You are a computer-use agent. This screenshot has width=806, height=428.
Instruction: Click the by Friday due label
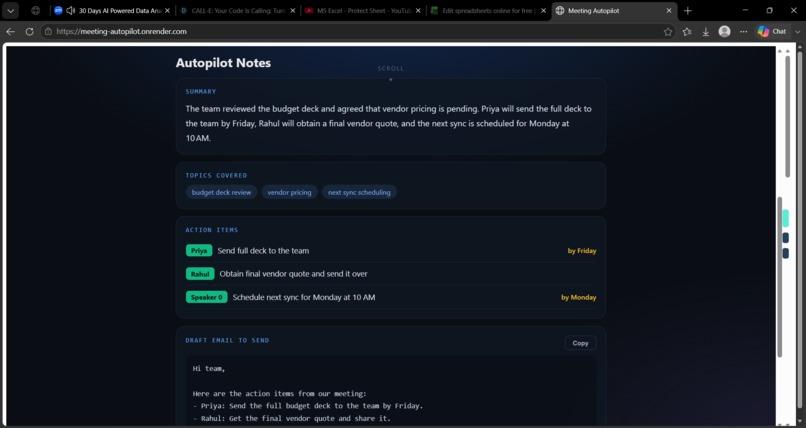pos(582,251)
